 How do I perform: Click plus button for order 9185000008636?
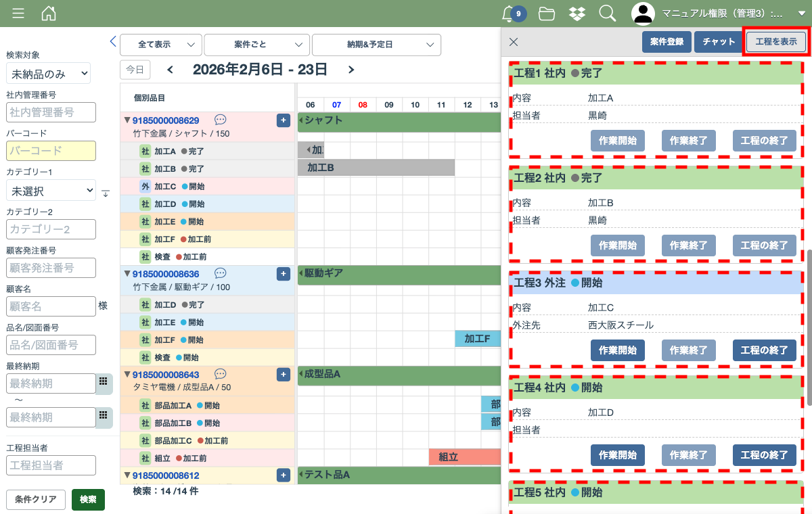(x=284, y=274)
